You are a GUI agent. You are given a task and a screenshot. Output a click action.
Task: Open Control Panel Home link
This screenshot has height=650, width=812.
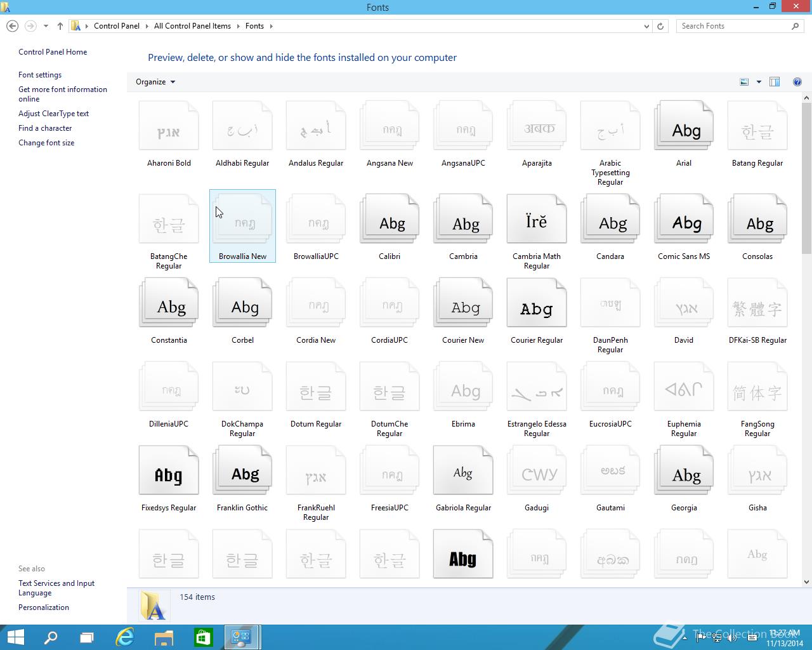[x=53, y=52]
